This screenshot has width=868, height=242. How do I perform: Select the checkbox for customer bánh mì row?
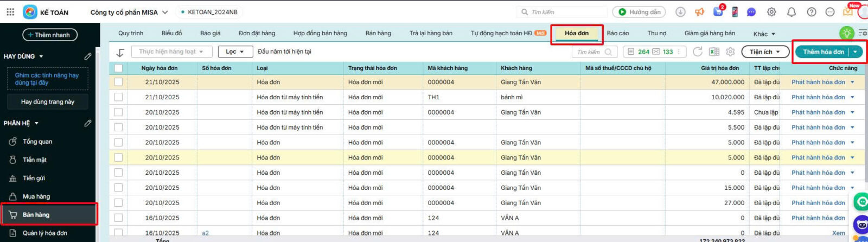point(118,97)
